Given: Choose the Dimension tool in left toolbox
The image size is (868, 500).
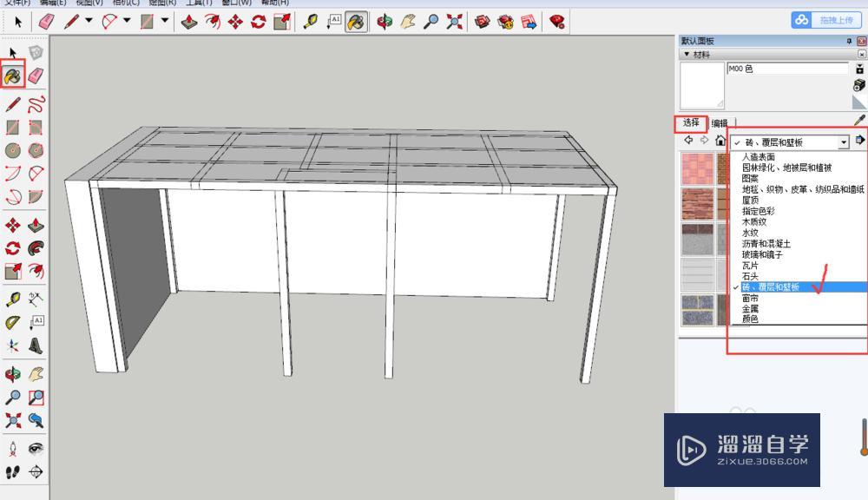Looking at the screenshot, I should pos(36,299).
